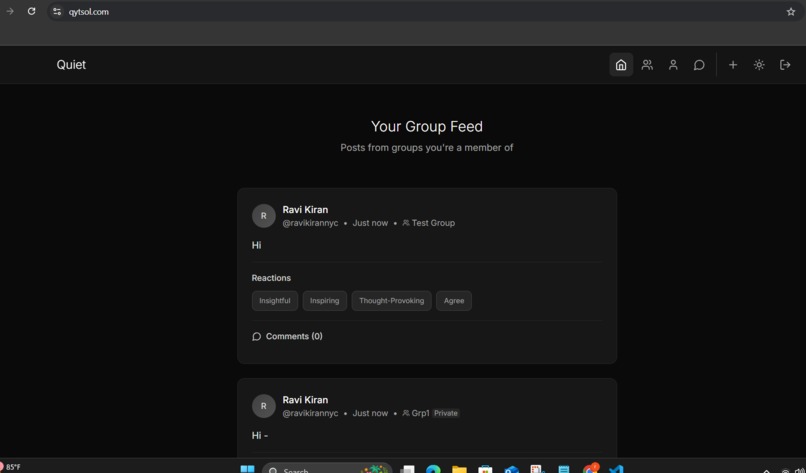The image size is (806, 473).
Task: Click the 'Hi' text of the first post
Action: (x=257, y=245)
